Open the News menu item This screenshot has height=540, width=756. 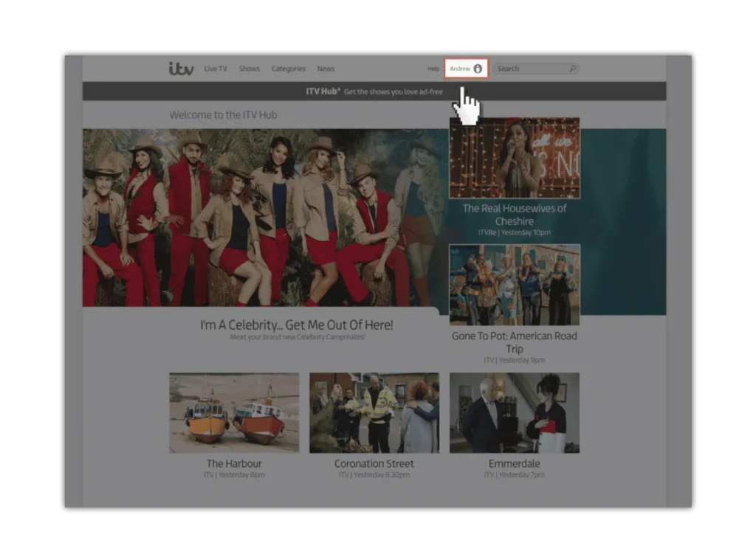[326, 69]
